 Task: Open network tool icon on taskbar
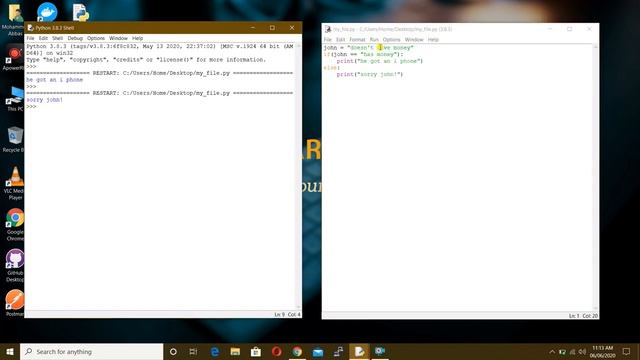pyautogui.click(x=338, y=351)
